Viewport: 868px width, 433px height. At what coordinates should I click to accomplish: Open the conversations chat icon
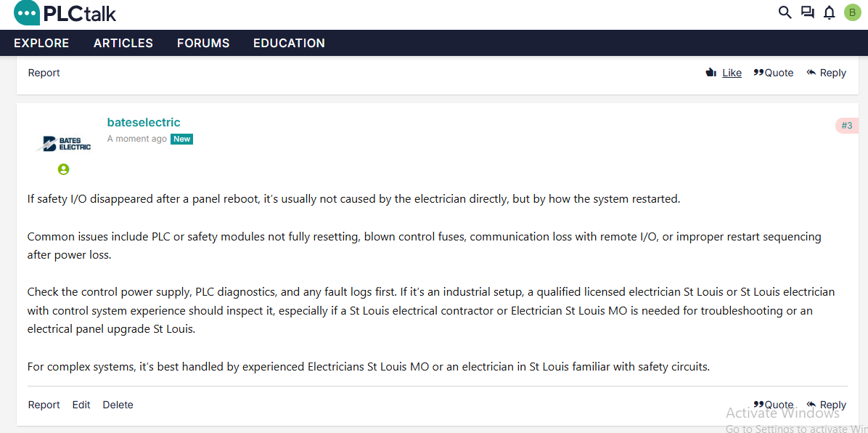point(808,13)
